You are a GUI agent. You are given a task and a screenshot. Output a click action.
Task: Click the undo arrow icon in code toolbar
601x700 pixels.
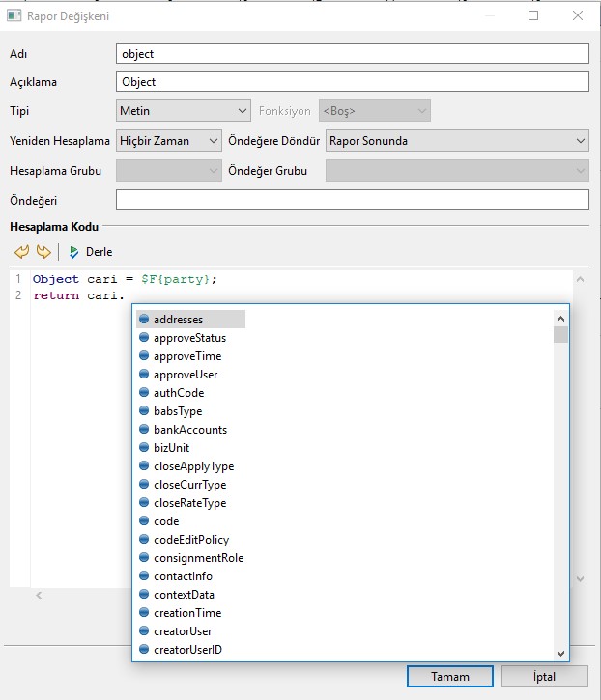click(21, 252)
